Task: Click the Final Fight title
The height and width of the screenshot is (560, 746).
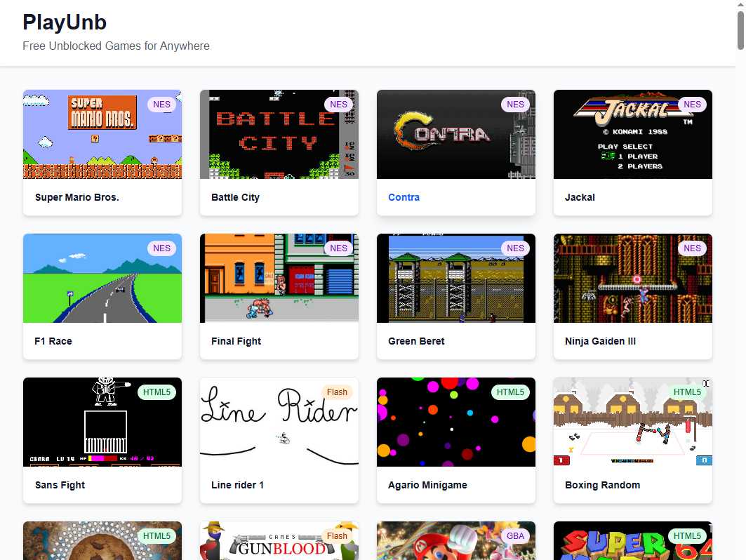Action: [236, 341]
